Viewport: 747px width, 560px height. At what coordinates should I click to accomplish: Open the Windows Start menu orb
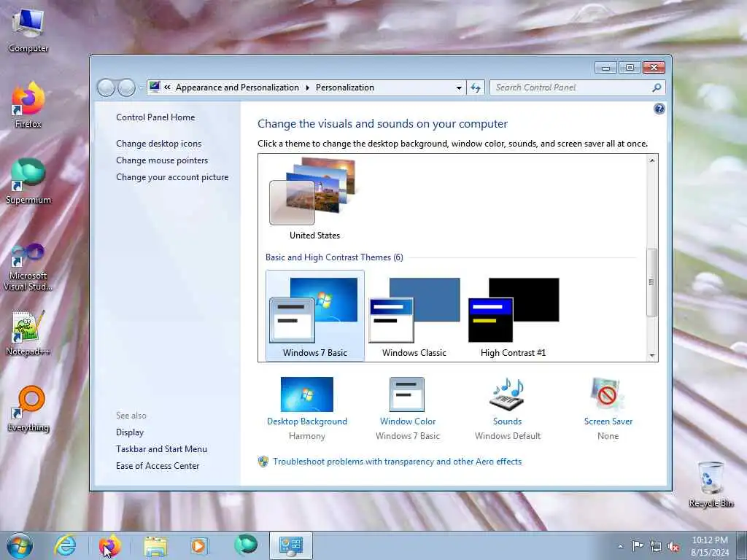20,545
